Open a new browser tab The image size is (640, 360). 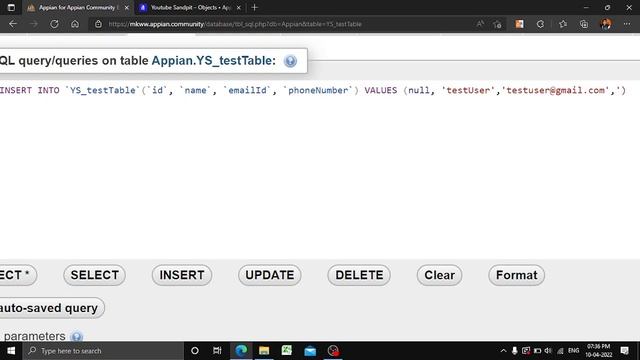click(x=254, y=7)
